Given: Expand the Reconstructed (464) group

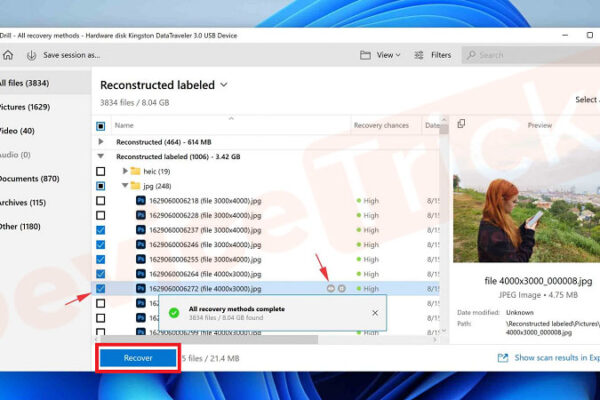Looking at the screenshot, I should [101, 142].
